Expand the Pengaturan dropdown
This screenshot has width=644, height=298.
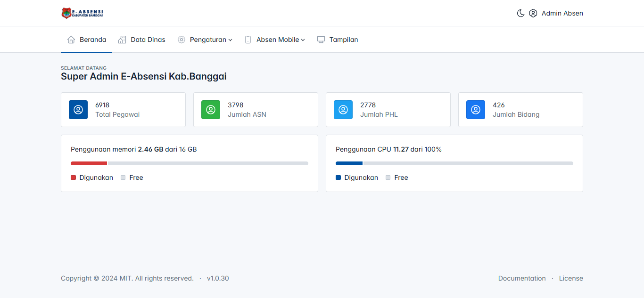tap(205, 40)
